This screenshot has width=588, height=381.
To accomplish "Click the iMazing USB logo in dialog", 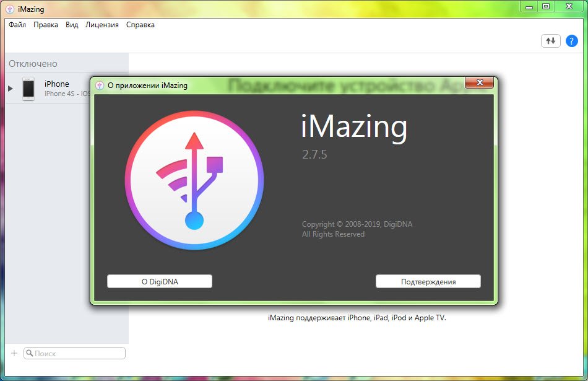I will click(x=194, y=180).
